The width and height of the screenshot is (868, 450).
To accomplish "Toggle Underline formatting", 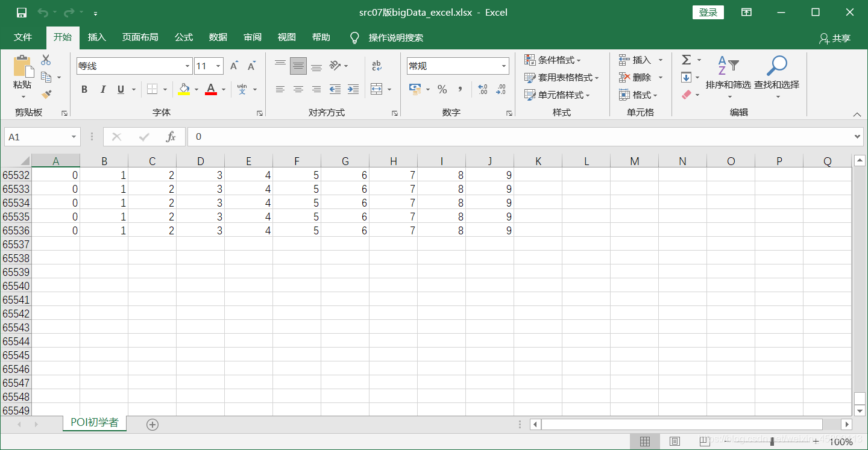I will [x=121, y=89].
